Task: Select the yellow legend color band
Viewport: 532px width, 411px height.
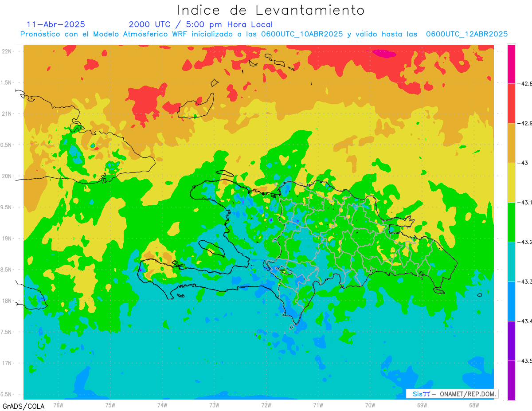Action: coord(511,182)
